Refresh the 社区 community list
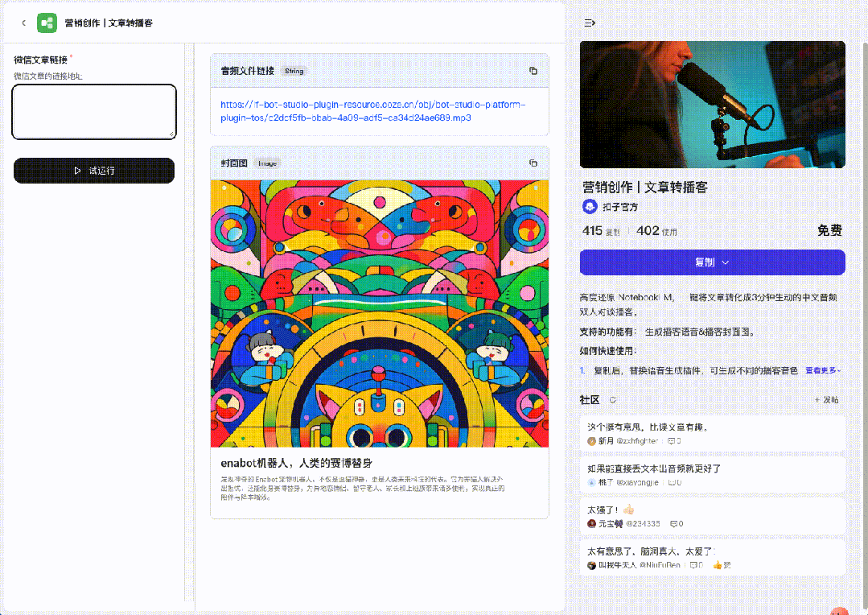The height and width of the screenshot is (615, 868). pyautogui.click(x=612, y=400)
